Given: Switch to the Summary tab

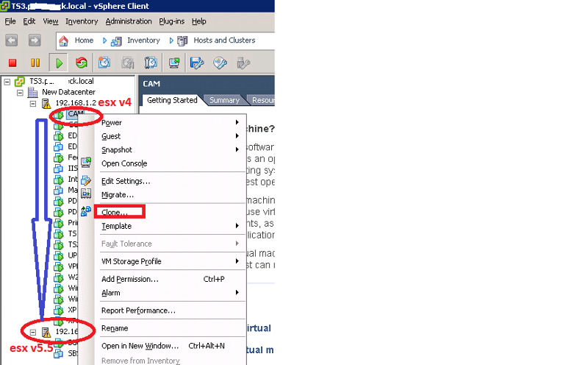Looking at the screenshot, I should pyautogui.click(x=224, y=100).
